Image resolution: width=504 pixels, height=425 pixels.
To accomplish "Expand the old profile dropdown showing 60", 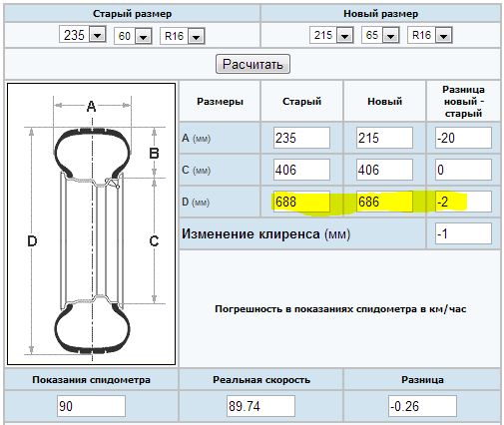I will pos(133,36).
